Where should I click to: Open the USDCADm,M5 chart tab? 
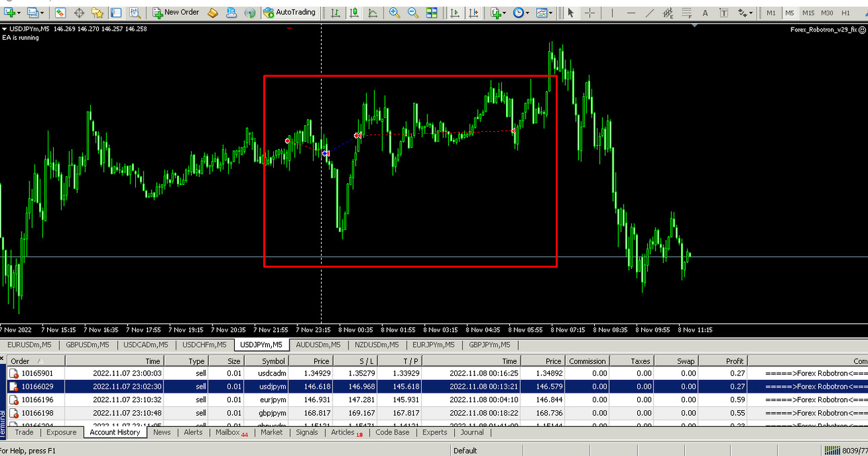pyautogui.click(x=146, y=344)
